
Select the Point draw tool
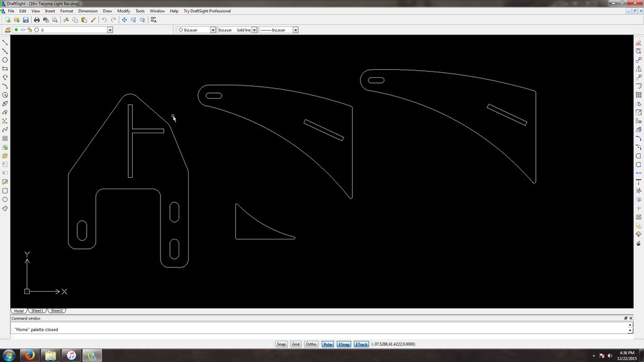pyautogui.click(x=5, y=121)
